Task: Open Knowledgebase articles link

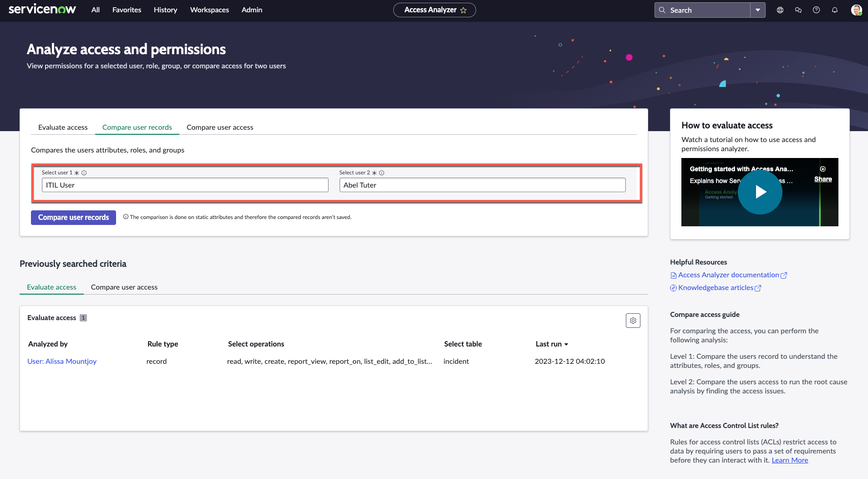Action: coord(716,288)
